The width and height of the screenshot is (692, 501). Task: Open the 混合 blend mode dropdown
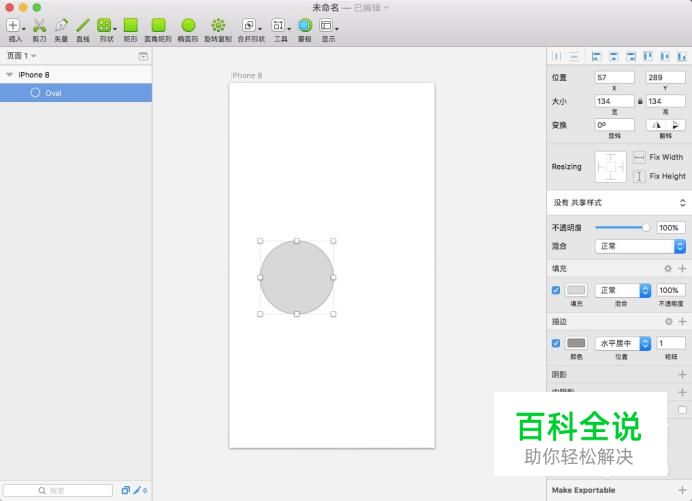(x=640, y=246)
